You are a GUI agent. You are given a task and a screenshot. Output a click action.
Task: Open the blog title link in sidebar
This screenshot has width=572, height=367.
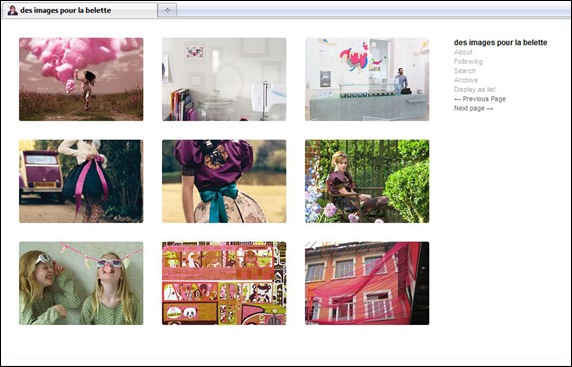click(500, 43)
